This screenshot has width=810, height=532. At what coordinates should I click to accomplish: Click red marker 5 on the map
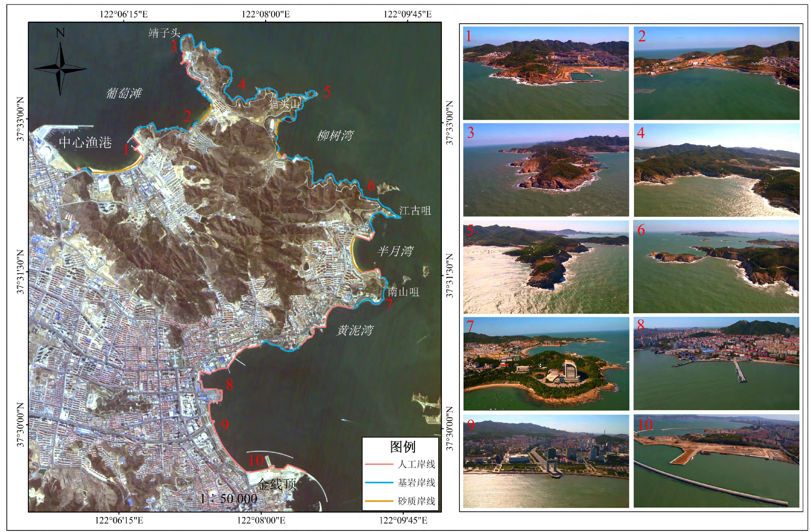pos(327,91)
